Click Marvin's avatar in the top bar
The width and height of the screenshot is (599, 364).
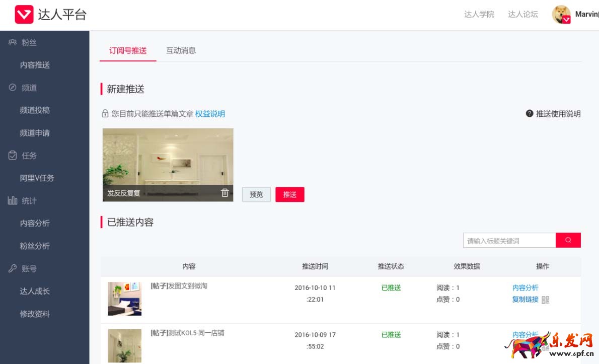pos(561,14)
